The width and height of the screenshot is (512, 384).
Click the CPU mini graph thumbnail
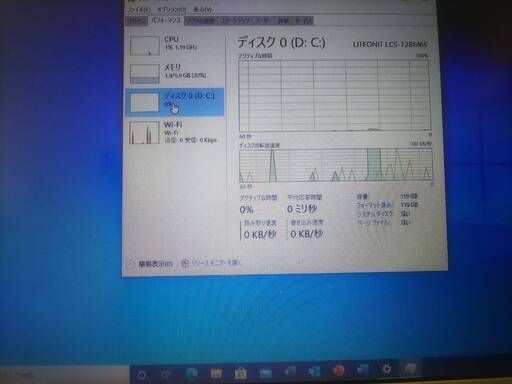pyautogui.click(x=145, y=45)
